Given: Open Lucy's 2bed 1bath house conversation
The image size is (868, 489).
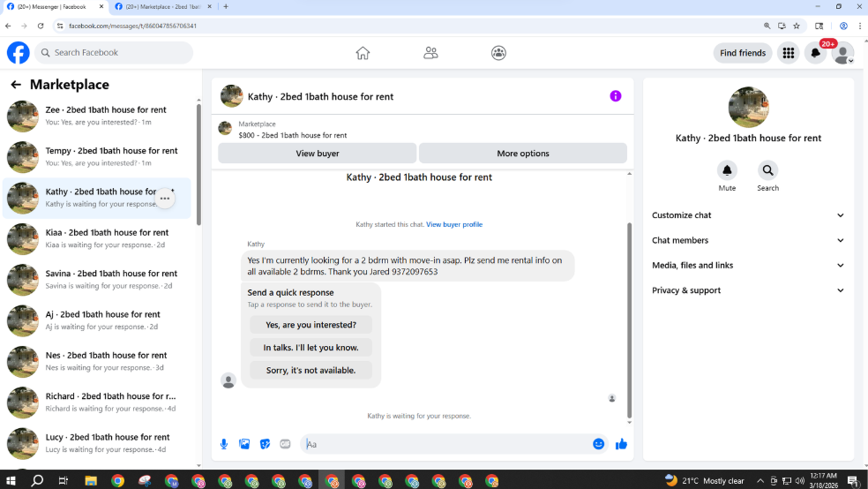Looking at the screenshot, I should (97, 444).
